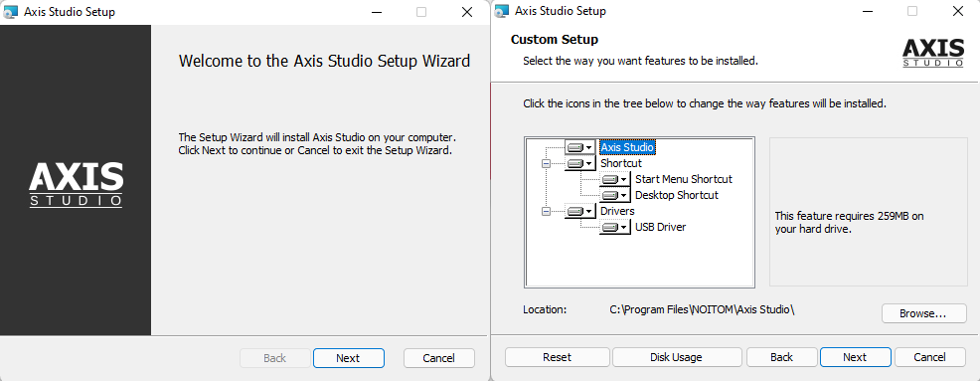Image resolution: width=980 pixels, height=381 pixels.
Task: Open the Drivers feature install-mode dropdown icon
Action: coord(580,212)
